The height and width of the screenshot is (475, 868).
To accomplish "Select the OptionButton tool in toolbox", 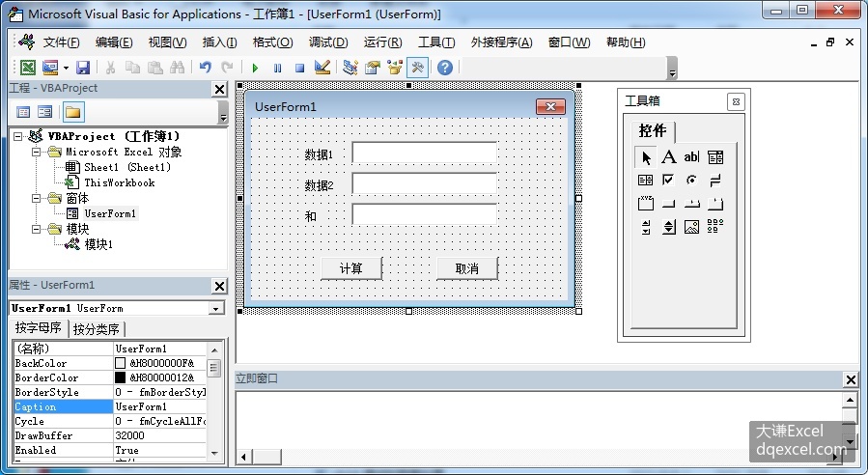I will click(x=691, y=180).
